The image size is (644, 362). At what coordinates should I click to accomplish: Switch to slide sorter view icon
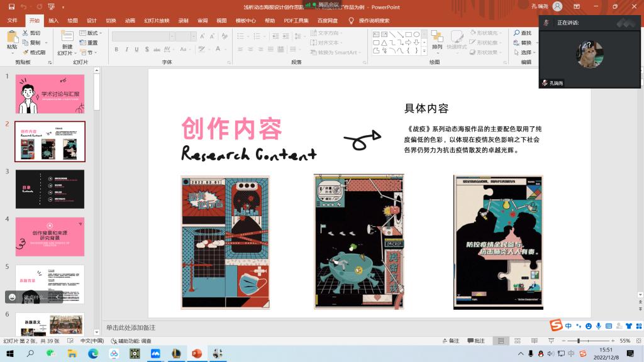pos(518,341)
